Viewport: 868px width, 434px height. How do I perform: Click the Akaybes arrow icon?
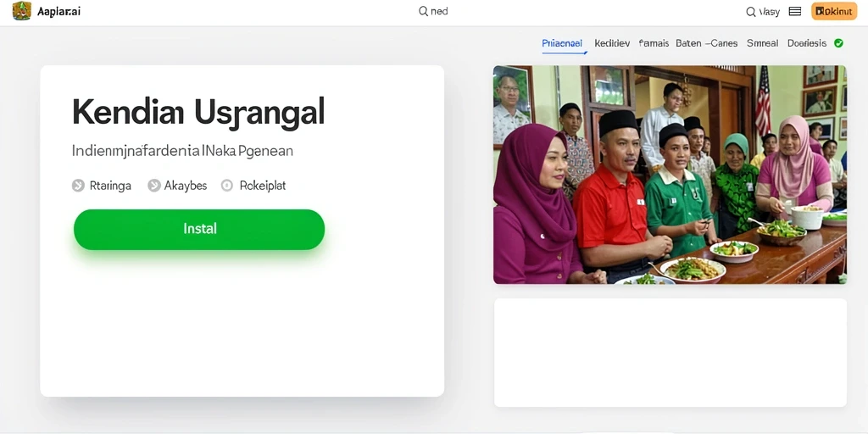[154, 186]
